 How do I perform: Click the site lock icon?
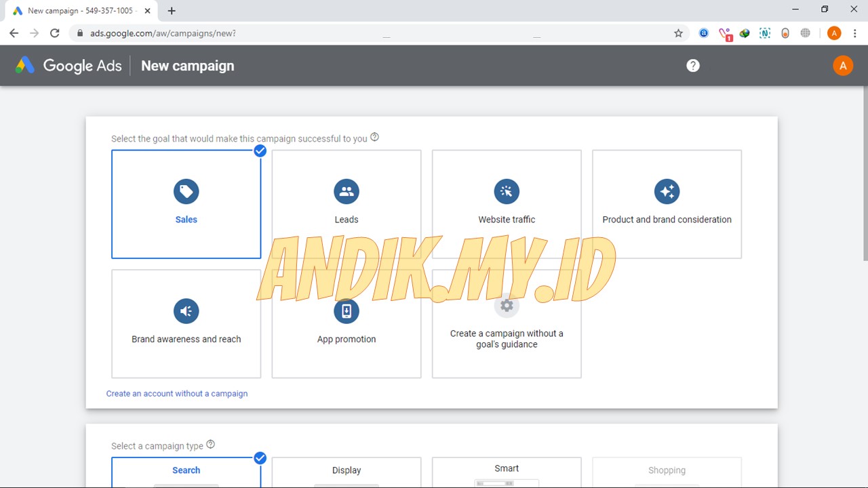coord(79,33)
